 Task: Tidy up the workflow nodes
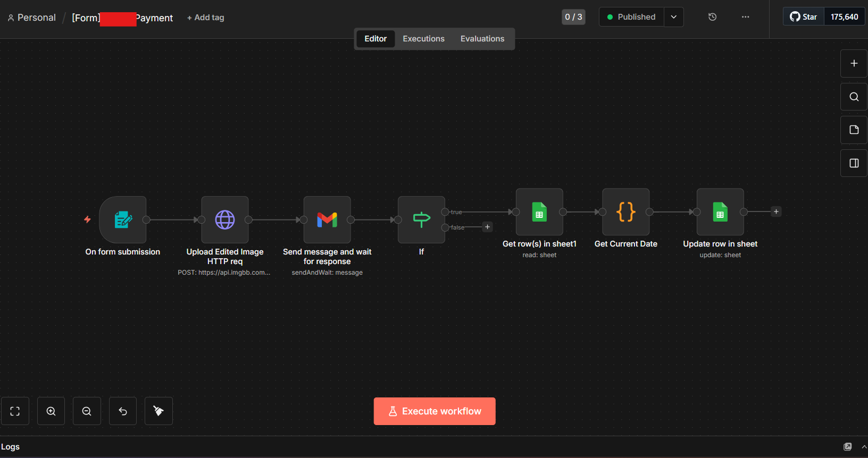click(158, 411)
